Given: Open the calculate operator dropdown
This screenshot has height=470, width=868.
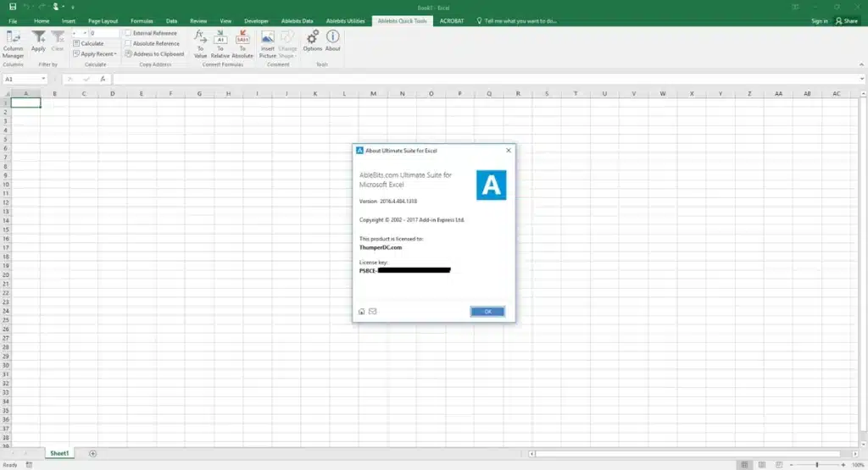Looking at the screenshot, I should pyautogui.click(x=85, y=33).
